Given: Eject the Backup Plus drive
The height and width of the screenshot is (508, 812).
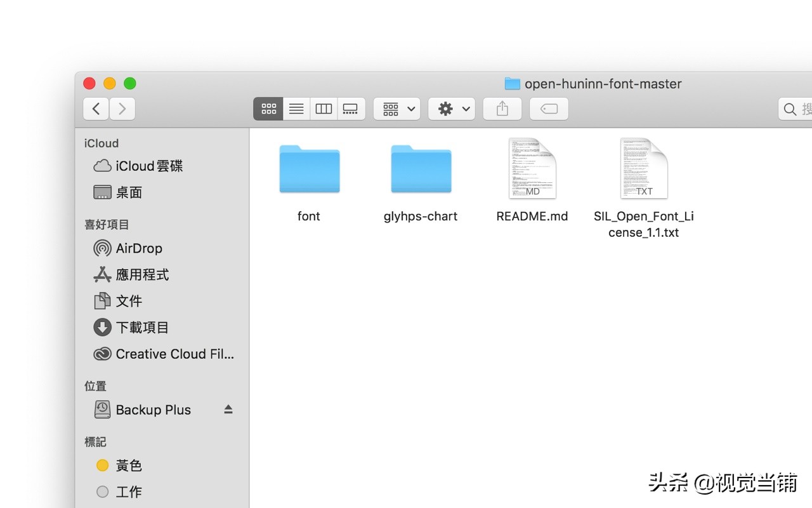Looking at the screenshot, I should (x=228, y=409).
